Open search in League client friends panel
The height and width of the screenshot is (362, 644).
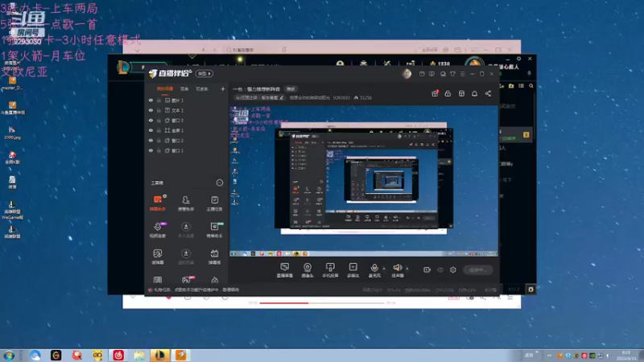(531, 86)
